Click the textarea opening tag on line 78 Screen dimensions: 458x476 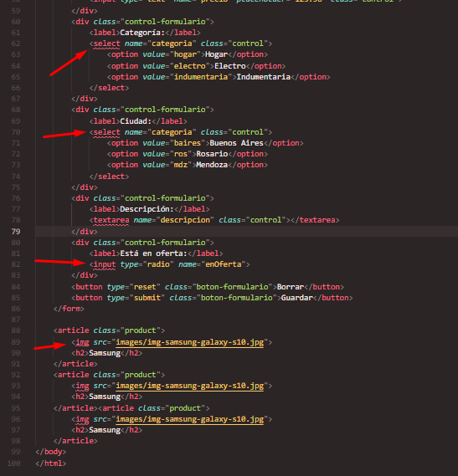coord(111,220)
